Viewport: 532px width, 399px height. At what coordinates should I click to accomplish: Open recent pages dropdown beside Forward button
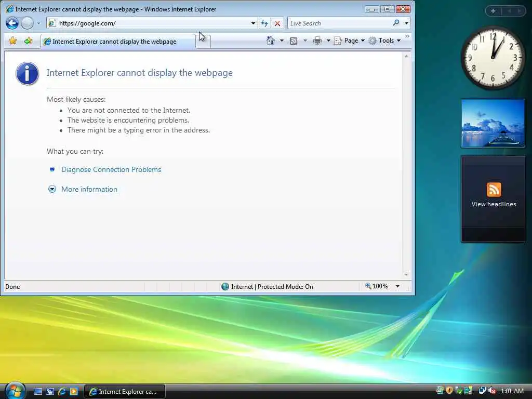[x=38, y=23]
